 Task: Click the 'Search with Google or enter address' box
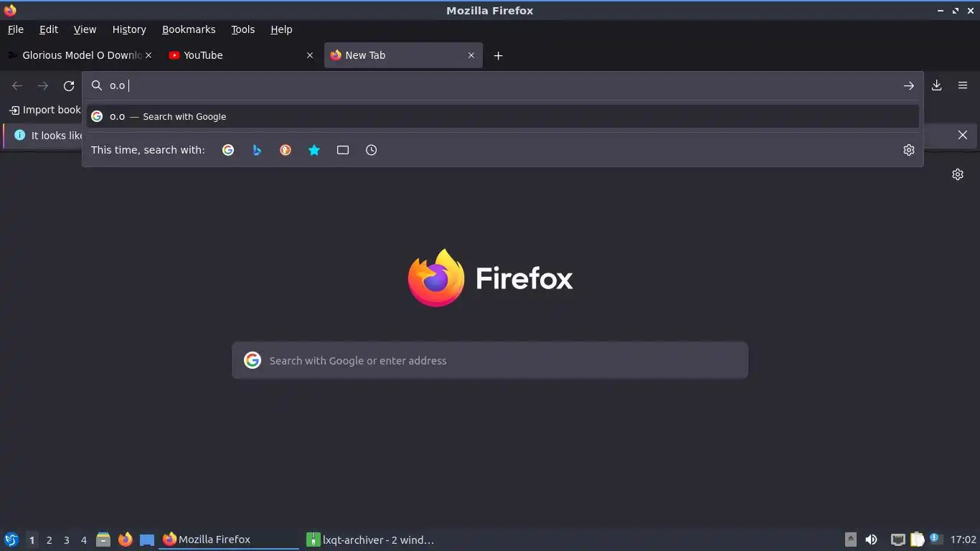490,360
